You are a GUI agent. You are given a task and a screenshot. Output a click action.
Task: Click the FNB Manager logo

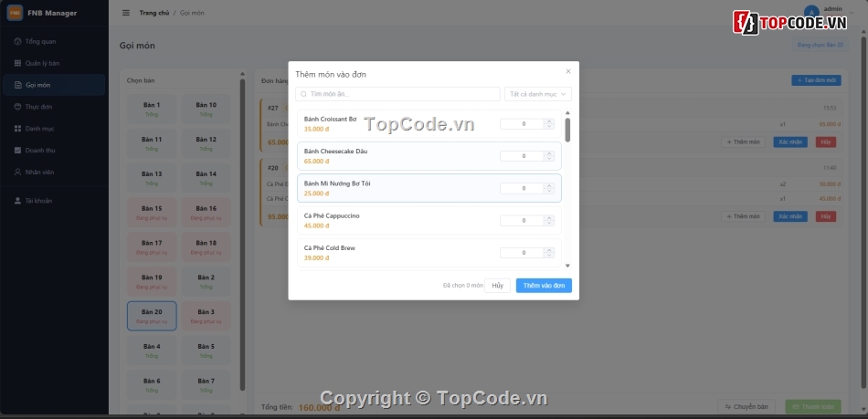pos(16,13)
